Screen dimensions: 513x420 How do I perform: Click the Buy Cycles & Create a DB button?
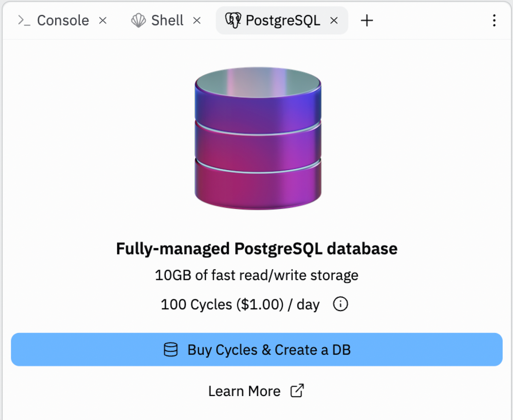[x=256, y=349]
